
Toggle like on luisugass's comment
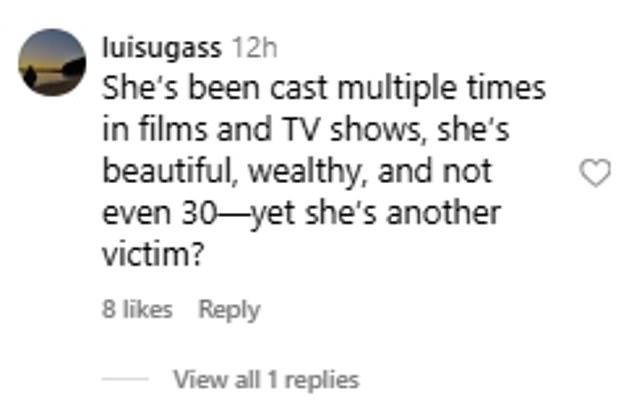click(x=595, y=174)
